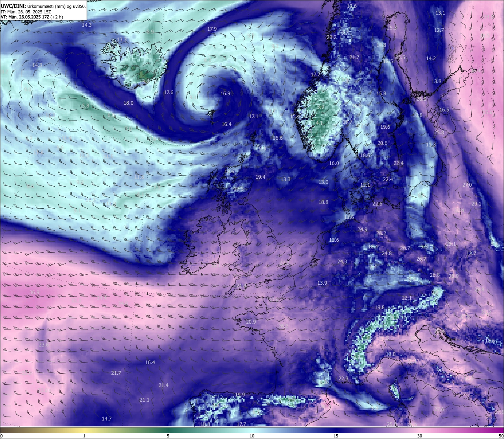Click the 24.8 value over central Germany

(x=387, y=254)
